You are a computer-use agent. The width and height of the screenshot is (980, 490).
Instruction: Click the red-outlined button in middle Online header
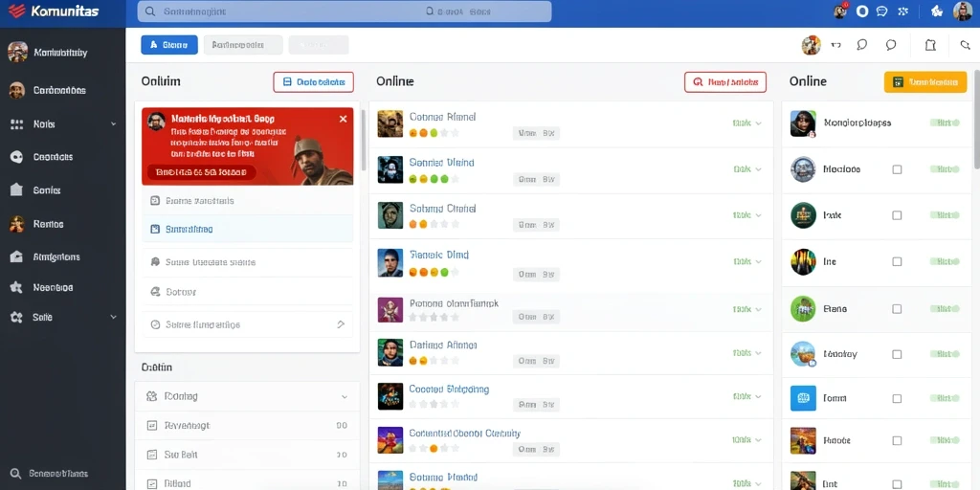pos(725,82)
